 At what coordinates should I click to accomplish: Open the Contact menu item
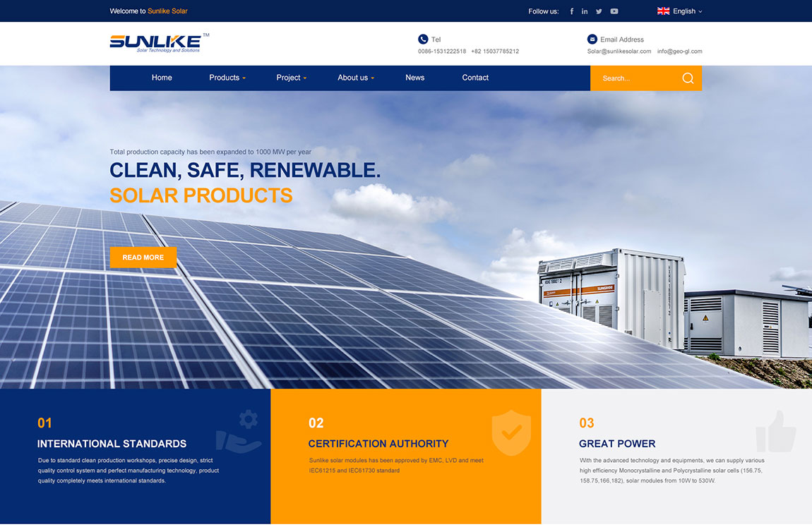pos(475,78)
